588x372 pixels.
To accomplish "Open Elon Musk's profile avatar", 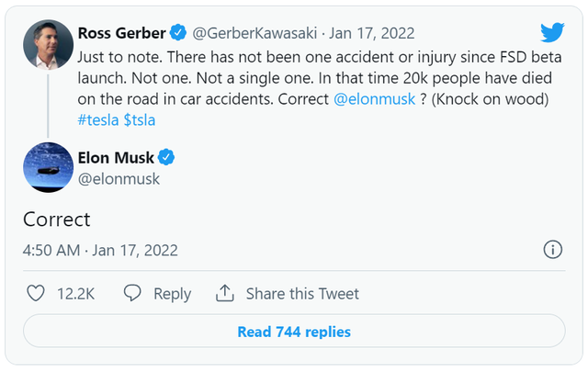I will 48,167.
